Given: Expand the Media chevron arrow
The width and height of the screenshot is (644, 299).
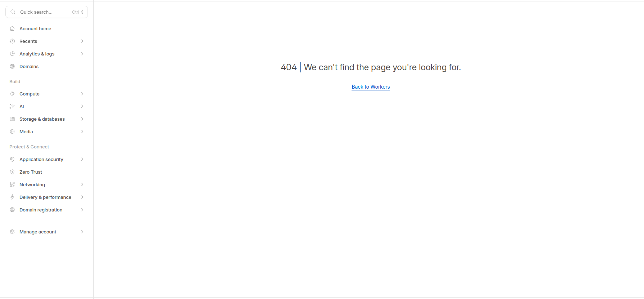Looking at the screenshot, I should [x=82, y=132].
